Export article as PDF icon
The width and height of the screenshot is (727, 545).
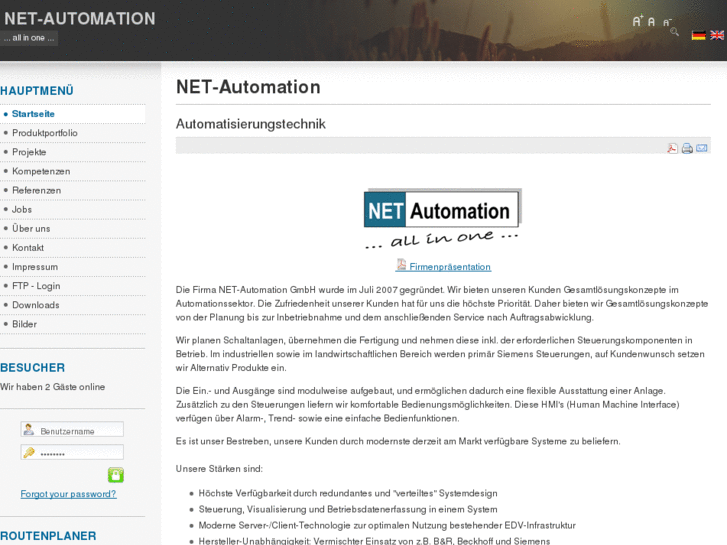(672, 148)
